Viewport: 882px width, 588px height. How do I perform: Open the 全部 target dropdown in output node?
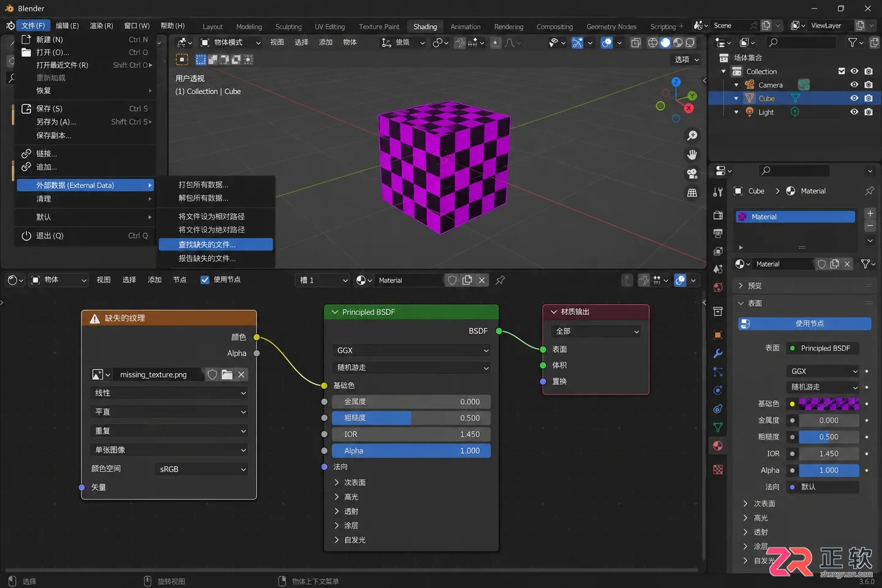point(597,331)
